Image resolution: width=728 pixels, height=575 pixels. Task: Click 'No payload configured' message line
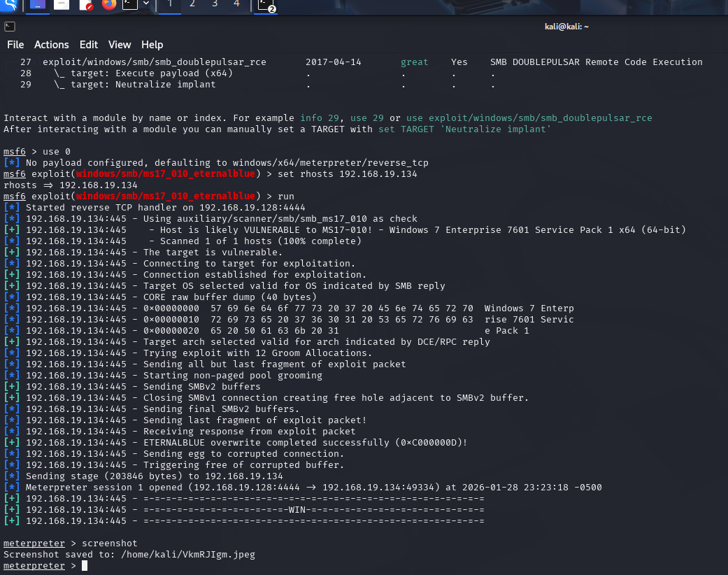216,162
